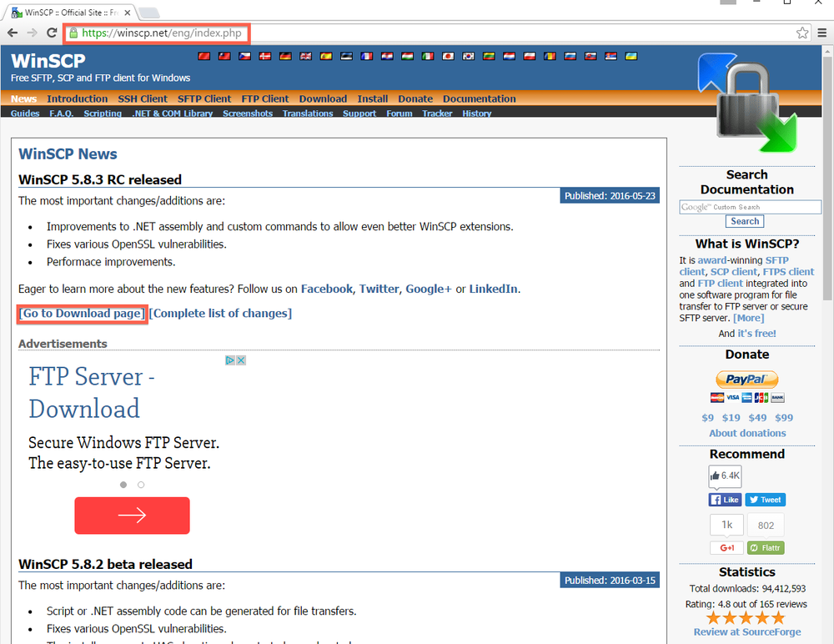The image size is (834, 644).
Task: Follow the Facebook link in news
Action: (x=327, y=289)
